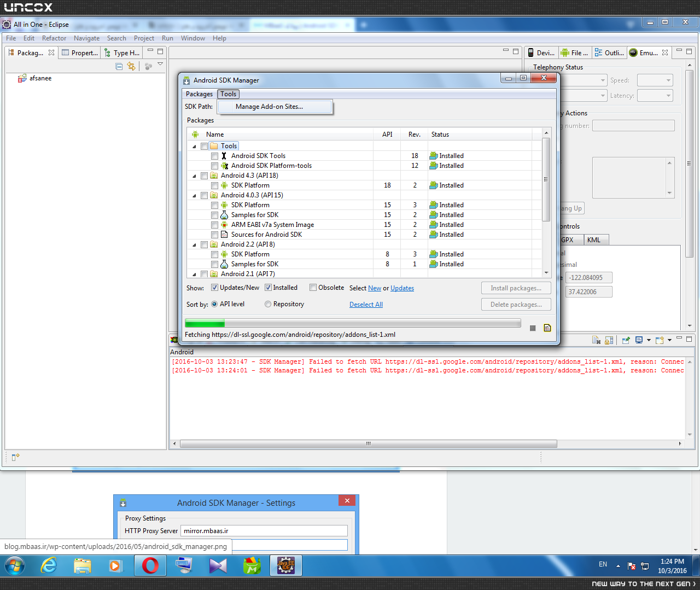Viewport: 700px width, 590px height.
Task: Open the Package Explorer View Menu arrow
Action: [160, 65]
